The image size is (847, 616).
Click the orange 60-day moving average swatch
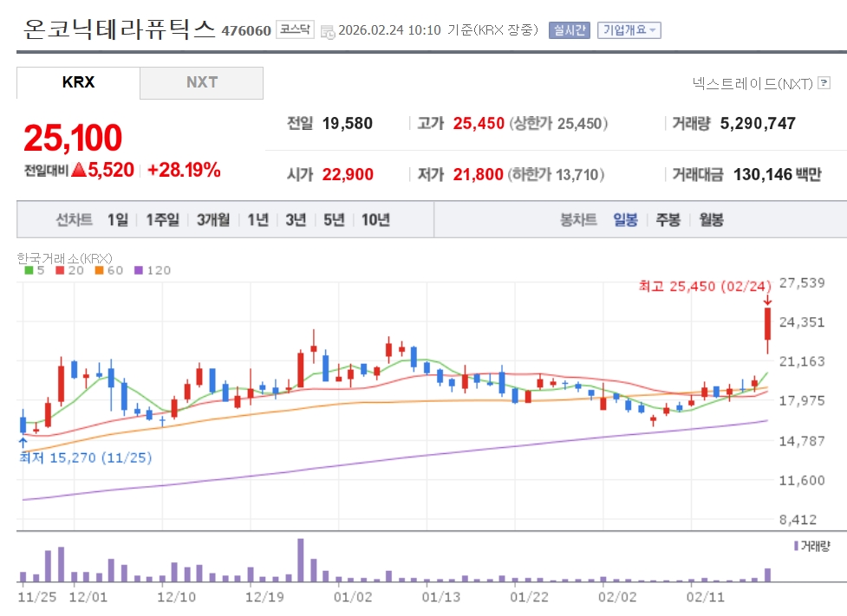pyautogui.click(x=99, y=270)
